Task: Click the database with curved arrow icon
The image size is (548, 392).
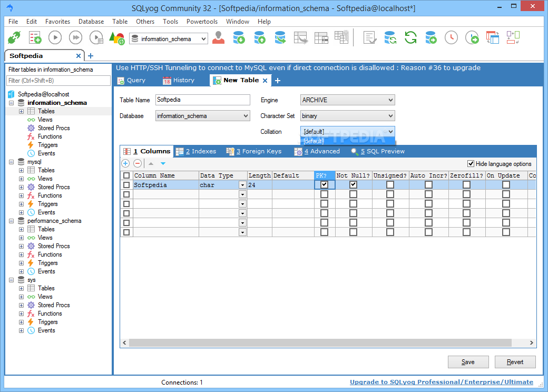Action: pos(280,37)
